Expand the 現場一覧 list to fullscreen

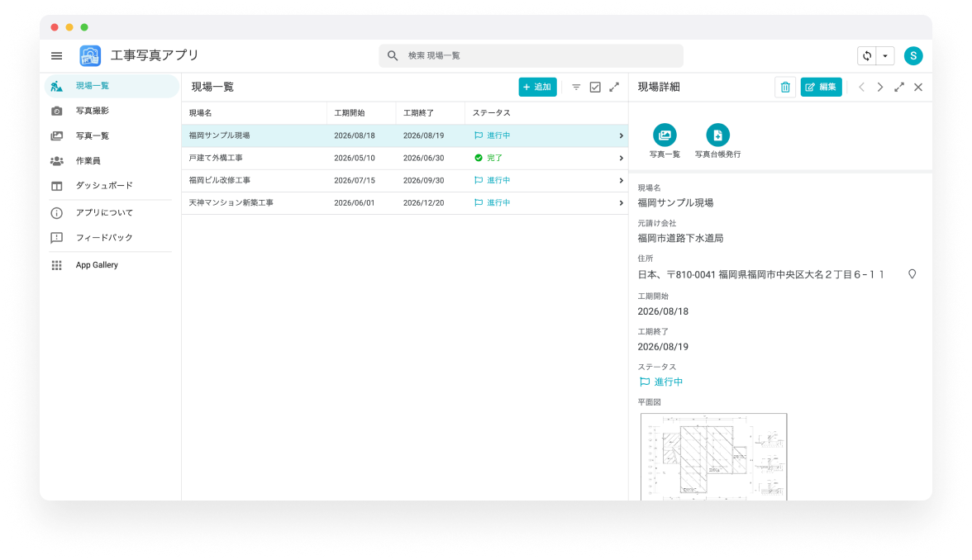pyautogui.click(x=613, y=88)
